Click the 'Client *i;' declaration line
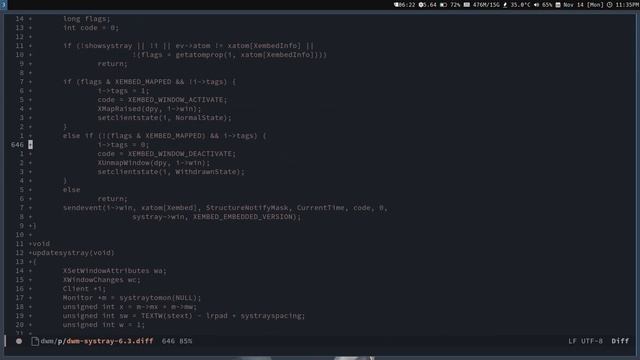The height and width of the screenshot is (360, 640). pos(84,289)
